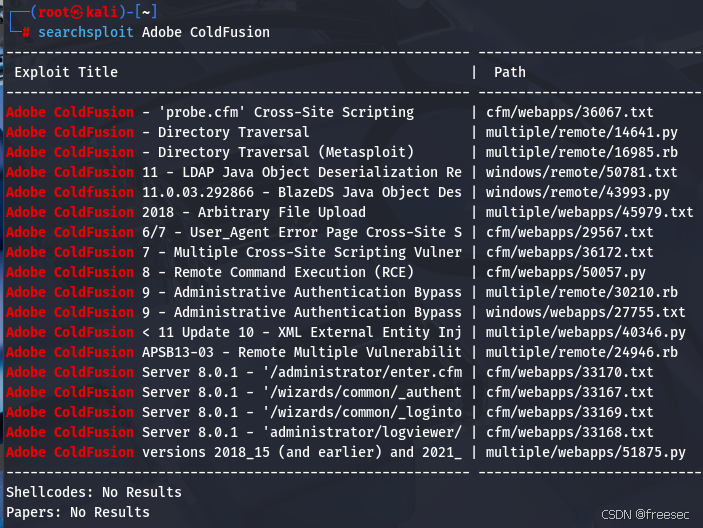Select path multiple/webapps/45979.txt

point(590,212)
